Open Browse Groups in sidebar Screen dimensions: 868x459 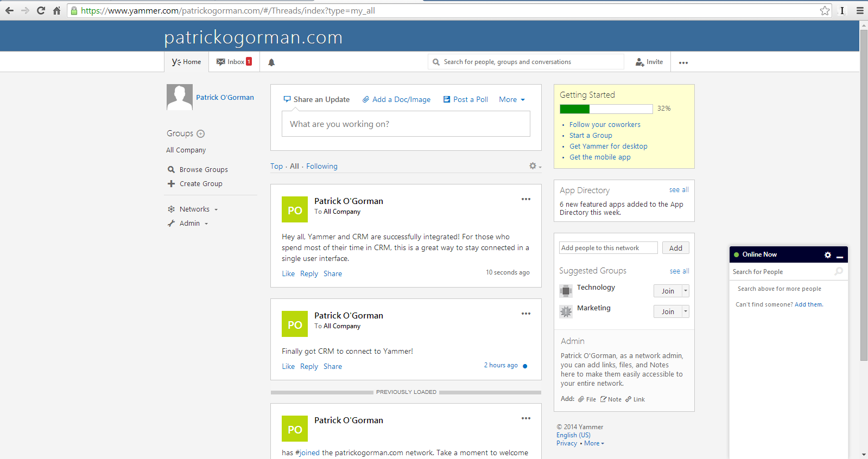[198, 169]
